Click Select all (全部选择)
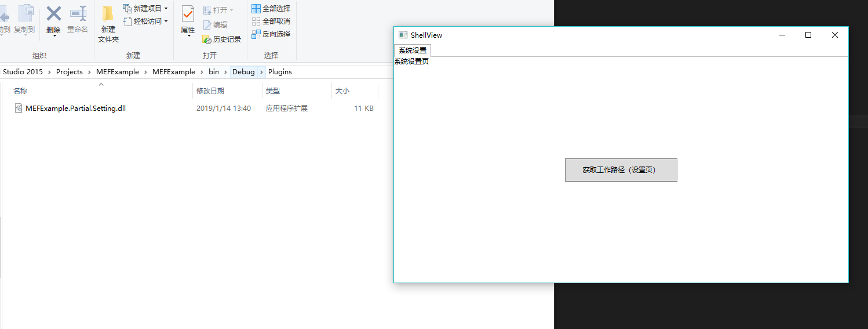 coord(271,9)
